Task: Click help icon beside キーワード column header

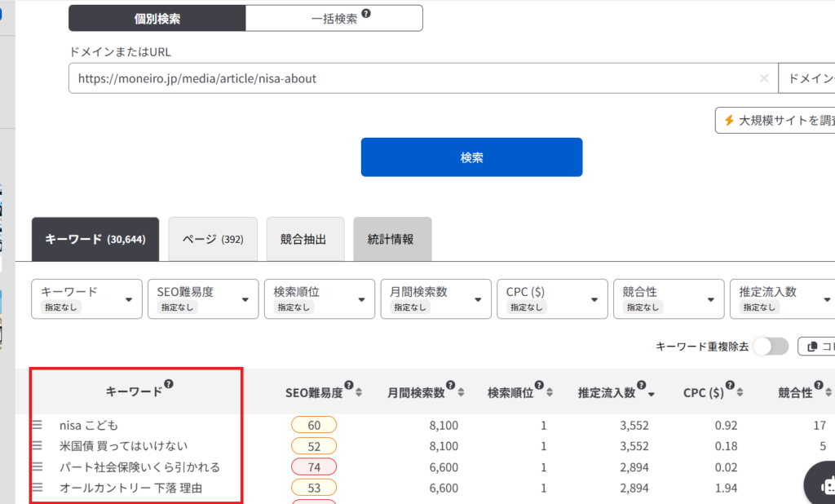Action: pyautogui.click(x=168, y=383)
